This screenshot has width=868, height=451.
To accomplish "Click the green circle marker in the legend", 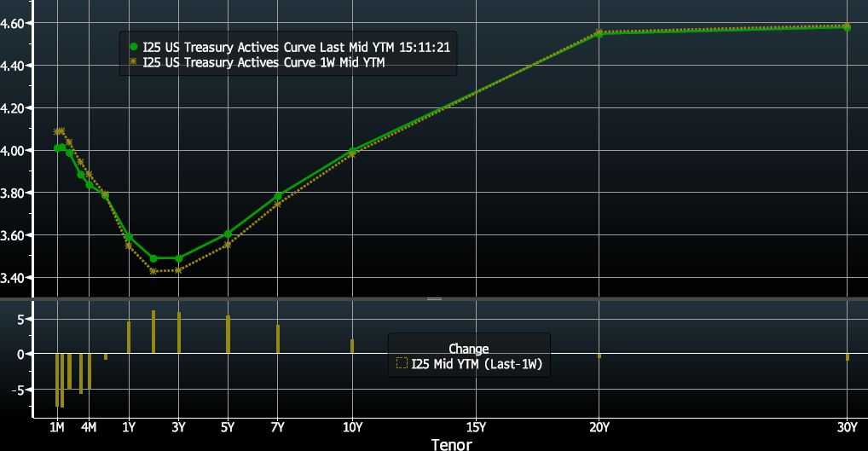I will (x=134, y=46).
